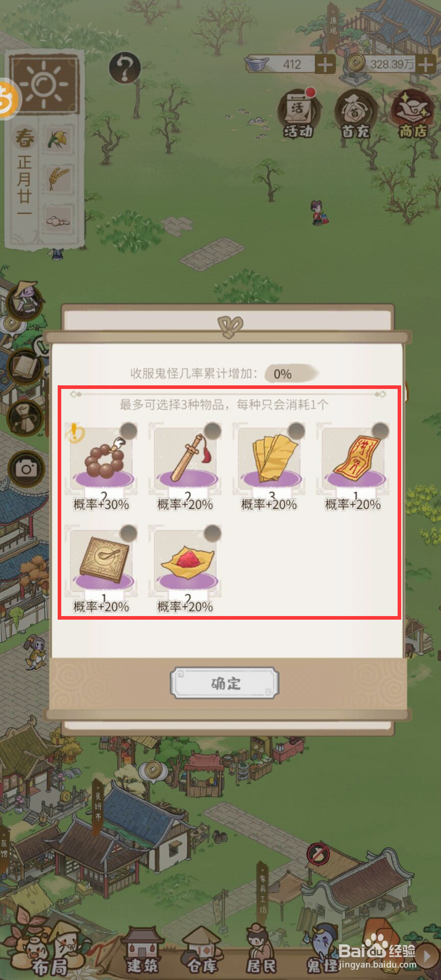Open the 仓库 warehouse tab
Screen dimensions: 441x980
pyautogui.click(x=202, y=950)
